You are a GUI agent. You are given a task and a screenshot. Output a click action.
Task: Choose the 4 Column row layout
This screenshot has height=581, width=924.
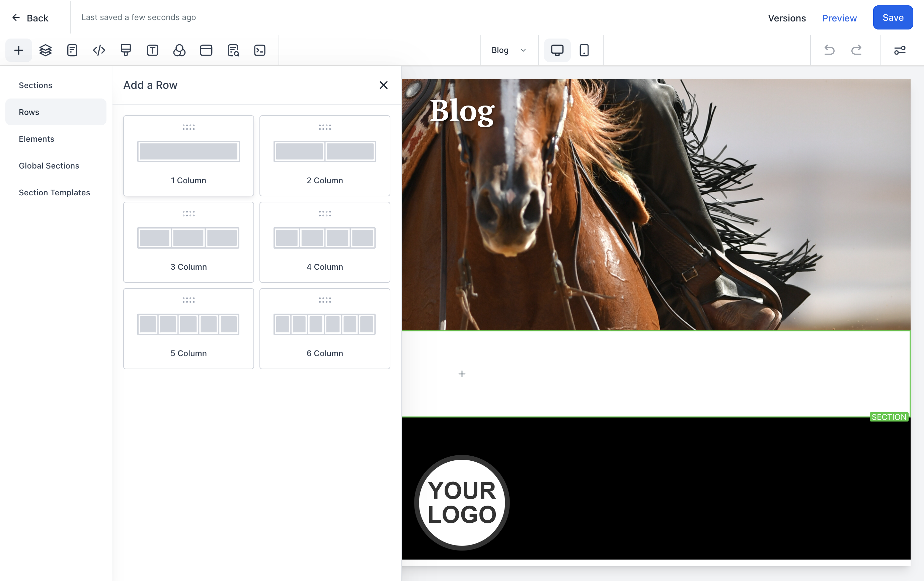point(325,242)
